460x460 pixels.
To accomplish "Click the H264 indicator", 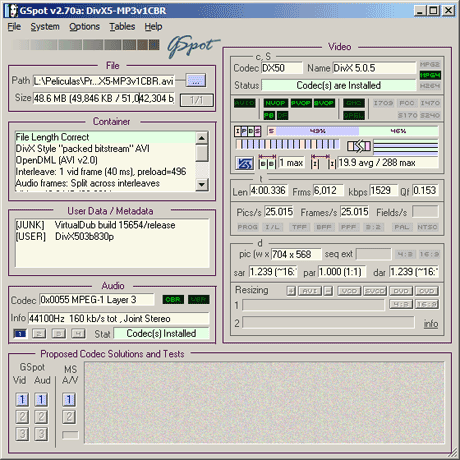I will pyautogui.click(x=430, y=86).
